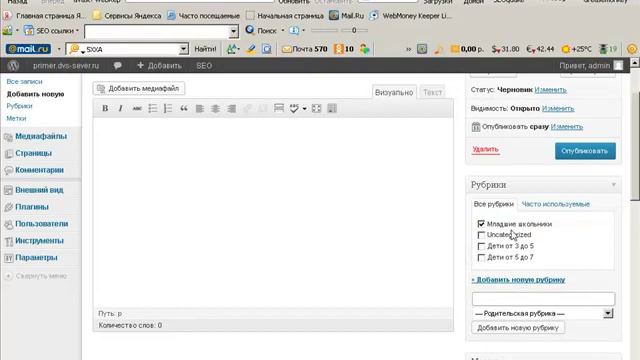
Task: Open Odnoklassniki notifications icon showing 10
Action: (344, 49)
